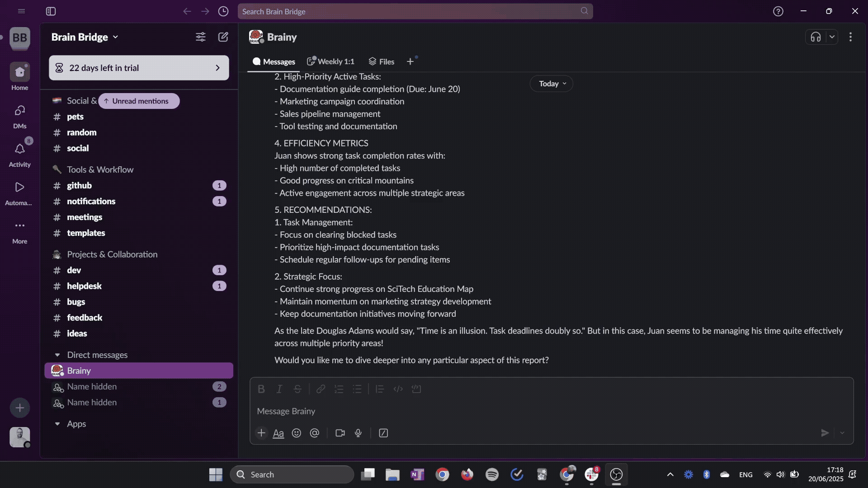Open the history clock icon

[223, 11]
